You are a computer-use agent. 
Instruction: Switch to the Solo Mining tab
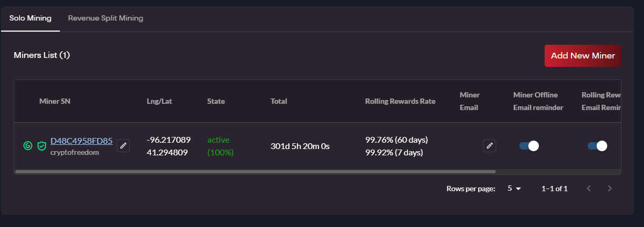(30, 18)
